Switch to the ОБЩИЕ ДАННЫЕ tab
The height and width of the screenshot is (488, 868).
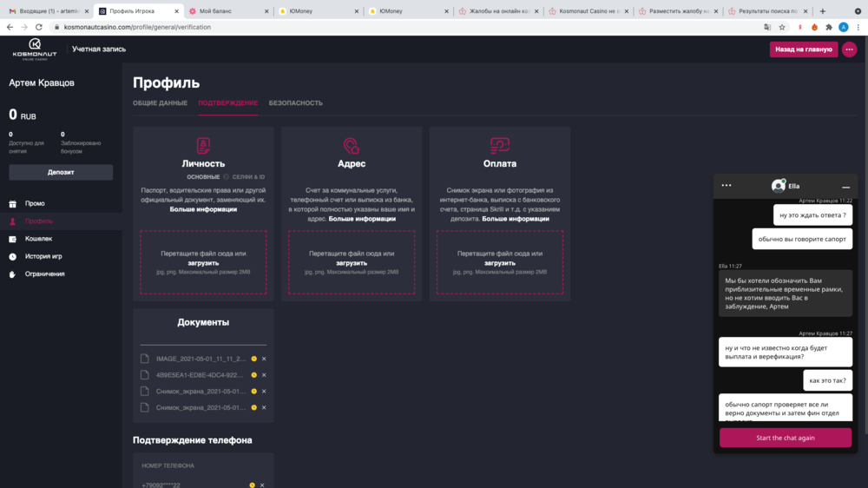click(160, 103)
